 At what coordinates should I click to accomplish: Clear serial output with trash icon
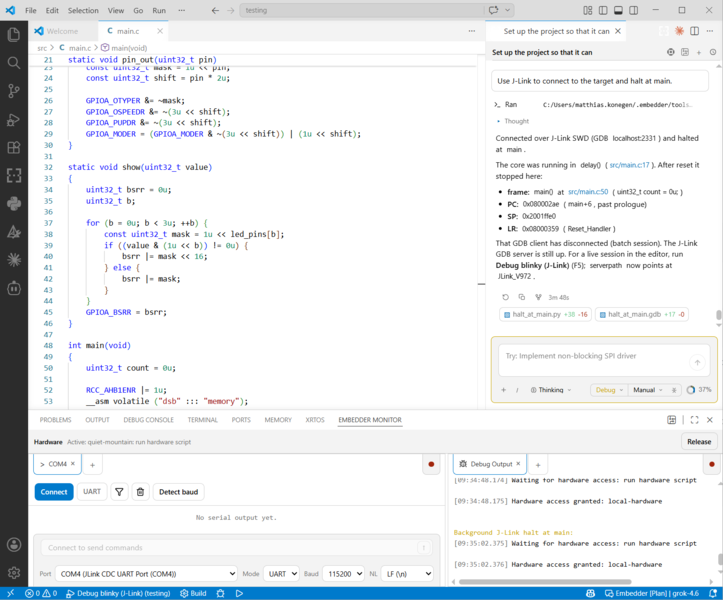140,492
